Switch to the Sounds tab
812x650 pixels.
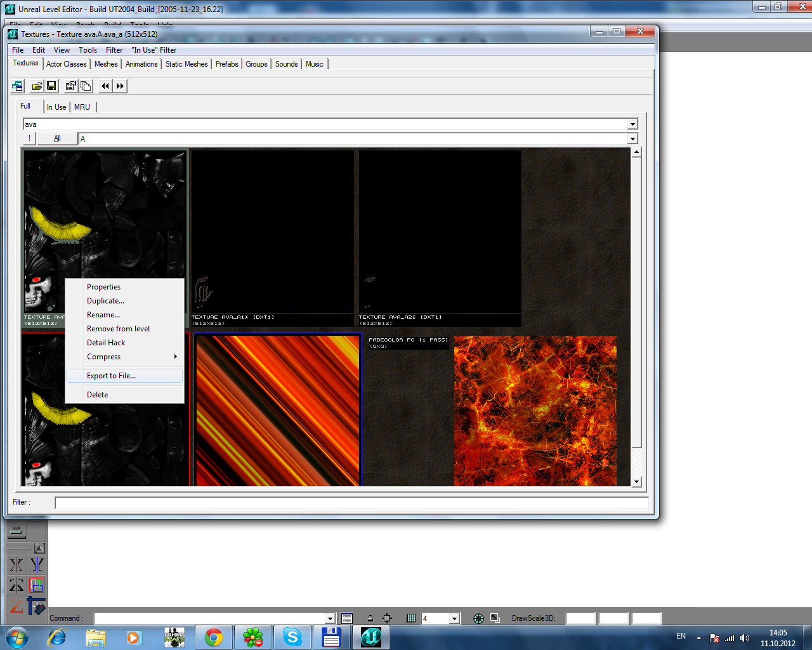point(287,64)
